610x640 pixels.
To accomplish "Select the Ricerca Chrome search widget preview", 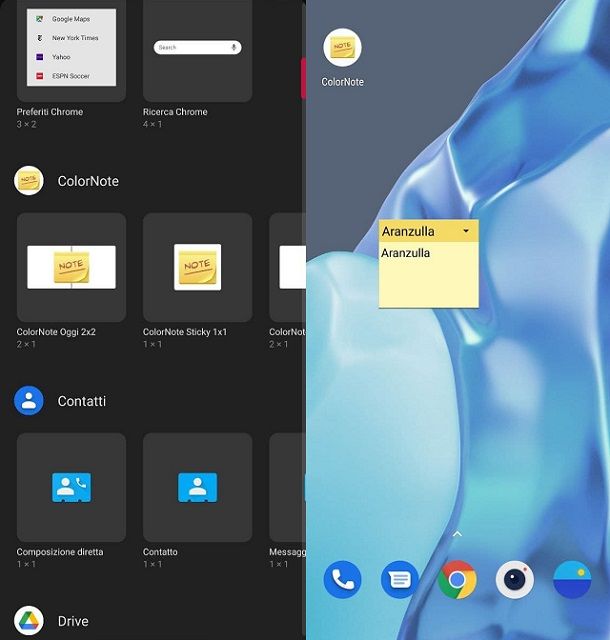I will click(198, 50).
